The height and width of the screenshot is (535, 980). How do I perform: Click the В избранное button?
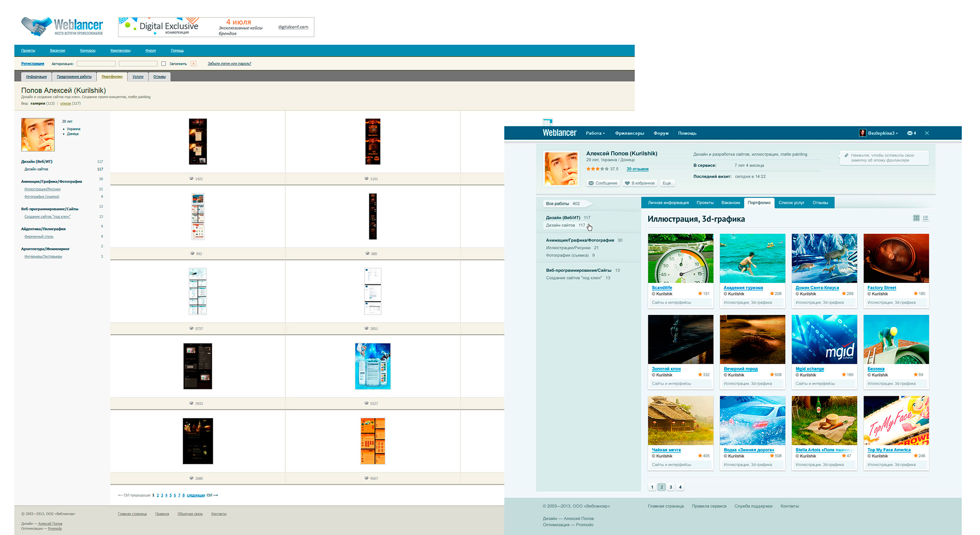coord(640,183)
